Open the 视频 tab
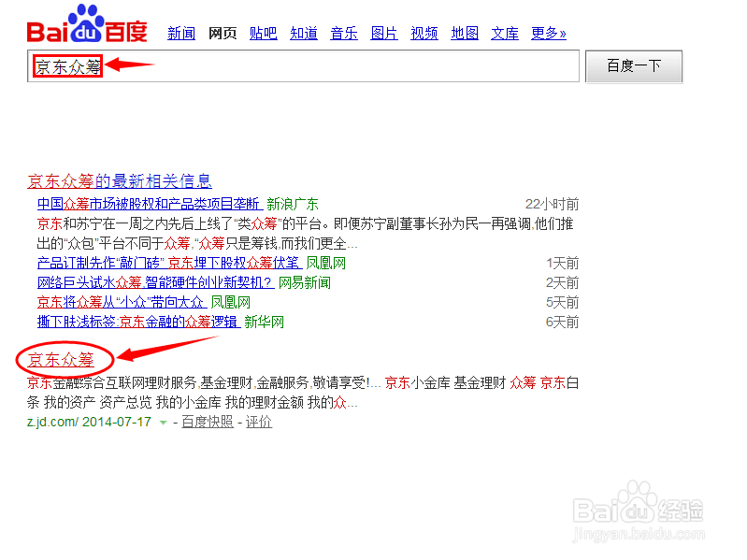 424,34
